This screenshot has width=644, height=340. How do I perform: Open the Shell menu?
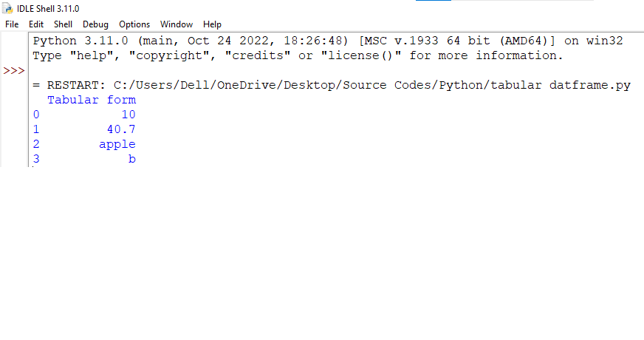pyautogui.click(x=63, y=24)
